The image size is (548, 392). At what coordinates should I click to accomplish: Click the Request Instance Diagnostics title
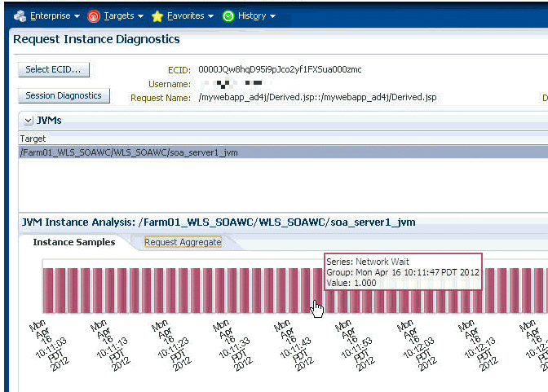point(96,39)
